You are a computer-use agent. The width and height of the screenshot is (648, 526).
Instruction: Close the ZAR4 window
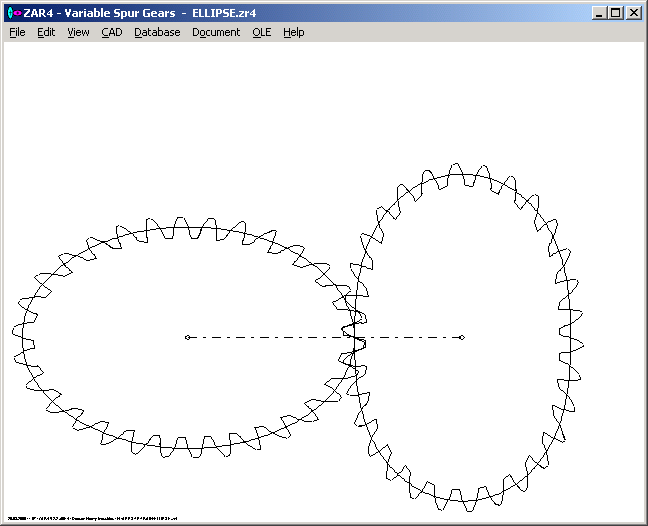point(634,13)
